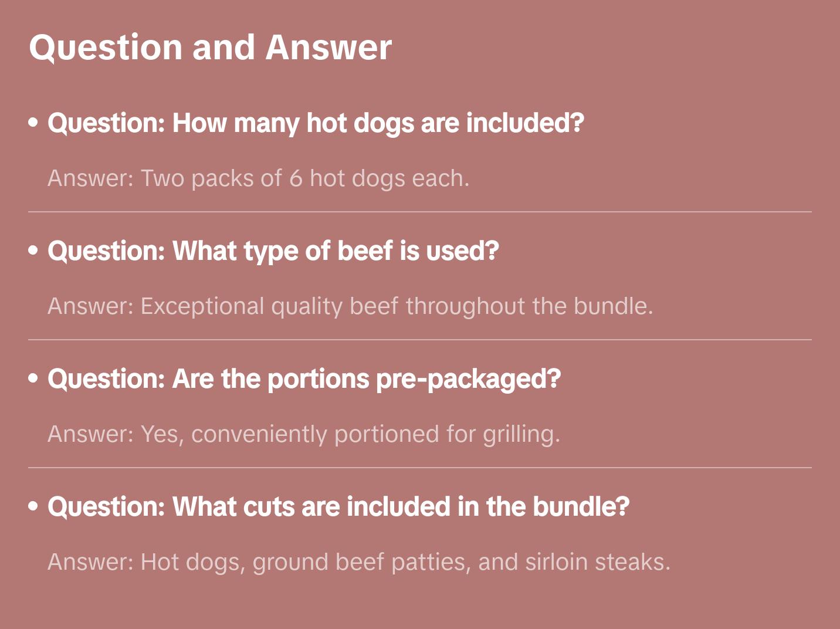Click the 'Answer:' label before 'Two packs'
This screenshot has height=629, width=840.
pyautogui.click(x=91, y=178)
